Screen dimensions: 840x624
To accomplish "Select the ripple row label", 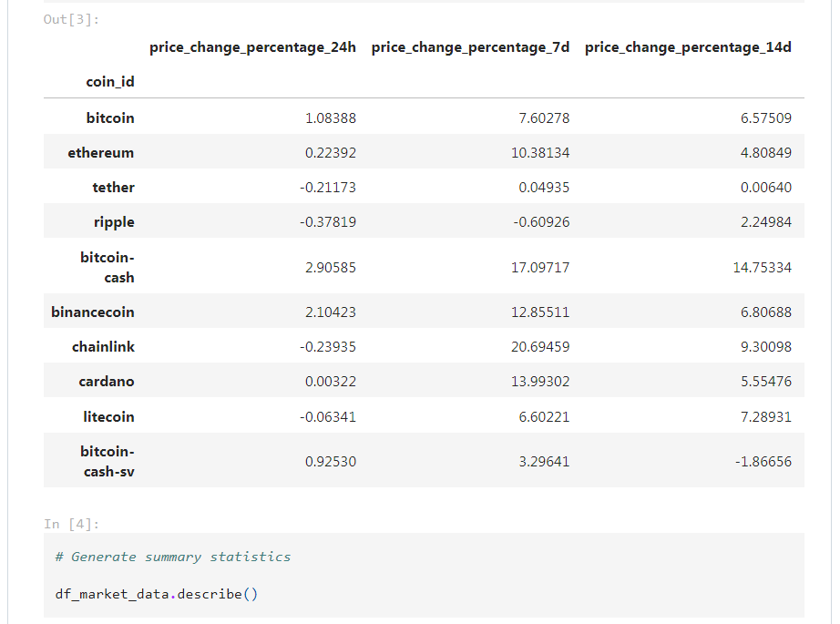I will (x=114, y=222).
